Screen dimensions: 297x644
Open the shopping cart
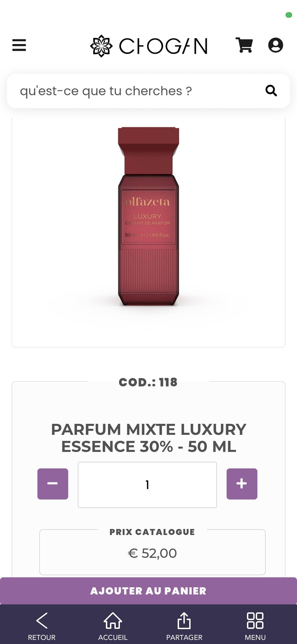(x=244, y=45)
